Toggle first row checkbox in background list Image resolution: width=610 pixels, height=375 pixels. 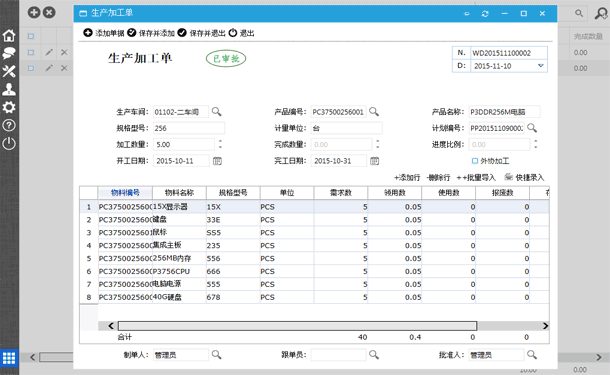[x=31, y=52]
